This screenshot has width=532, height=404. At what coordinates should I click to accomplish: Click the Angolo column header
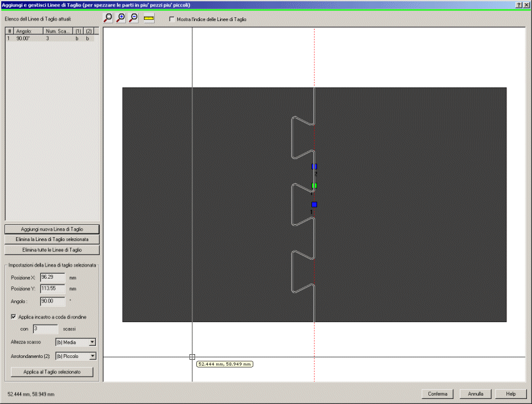tap(29, 31)
